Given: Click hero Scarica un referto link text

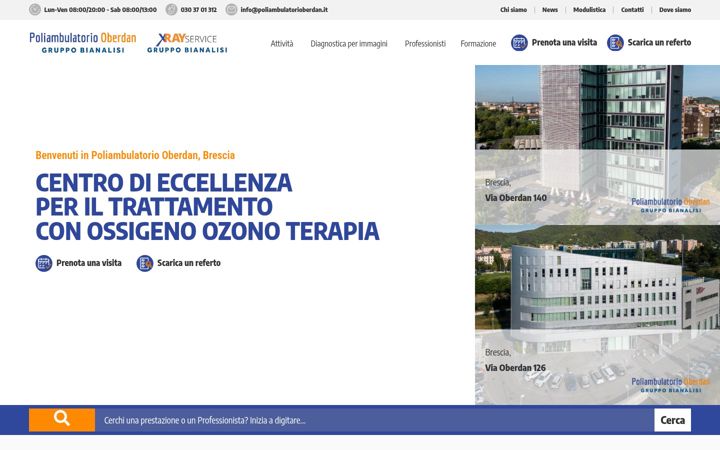Looking at the screenshot, I should 189,263.
